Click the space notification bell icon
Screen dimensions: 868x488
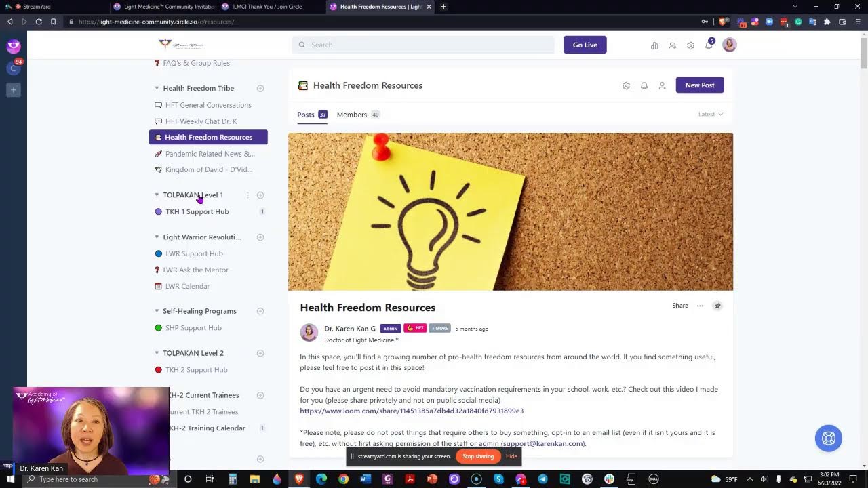point(644,85)
